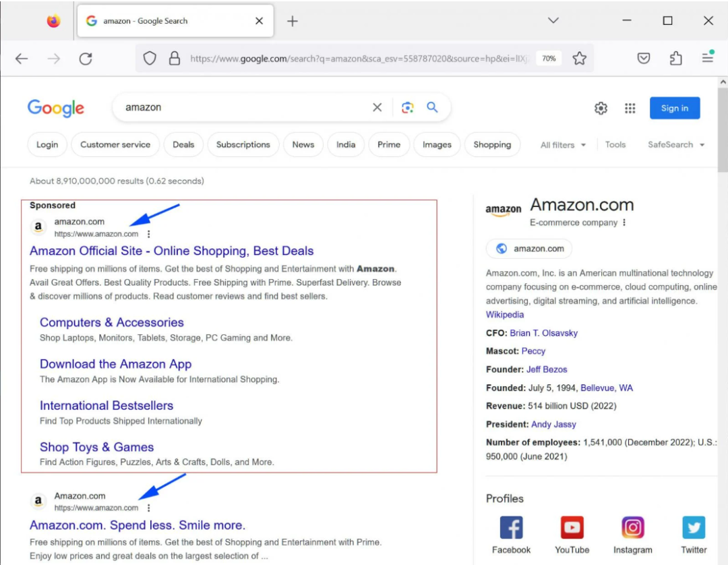This screenshot has height=565, width=728.
Task: Click the forward navigation arrow
Action: pyautogui.click(x=54, y=59)
